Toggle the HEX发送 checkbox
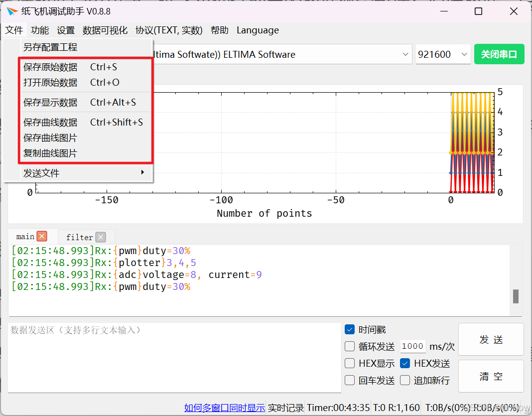This screenshot has width=532, height=416. [x=405, y=363]
